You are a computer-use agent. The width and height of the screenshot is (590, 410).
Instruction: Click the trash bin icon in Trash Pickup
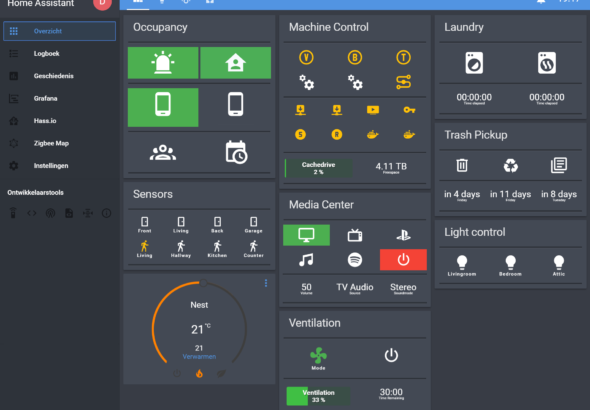[462, 165]
